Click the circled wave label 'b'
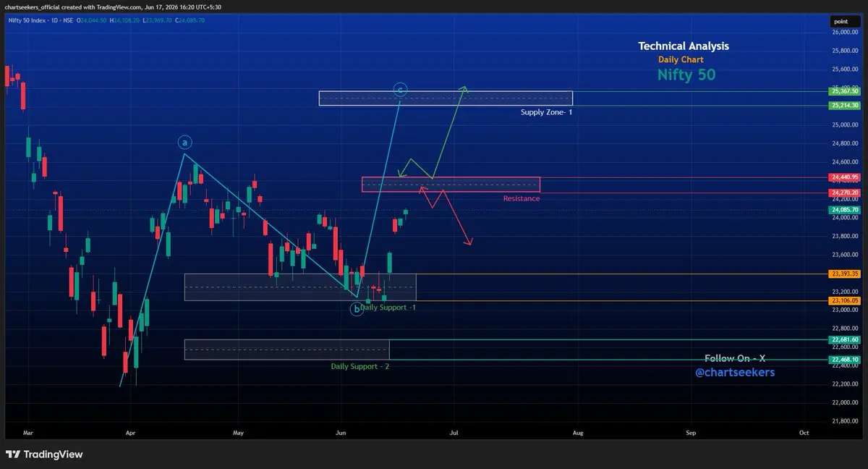 pos(356,309)
